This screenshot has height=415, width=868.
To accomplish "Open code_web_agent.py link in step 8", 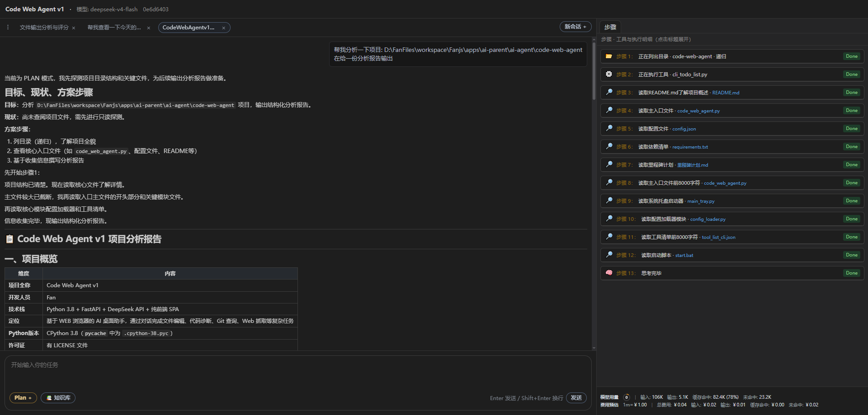I will coord(725,183).
